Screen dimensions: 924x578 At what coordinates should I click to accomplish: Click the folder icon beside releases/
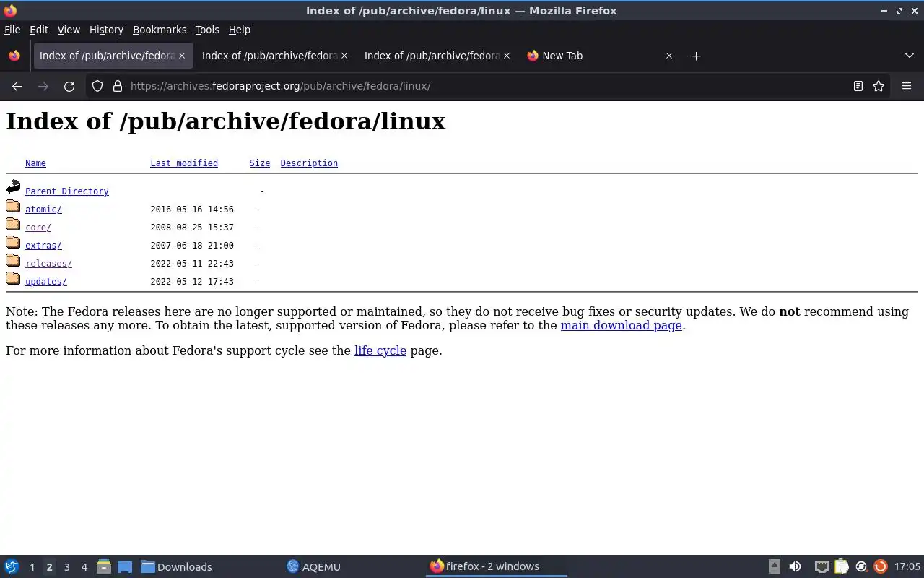pyautogui.click(x=13, y=261)
